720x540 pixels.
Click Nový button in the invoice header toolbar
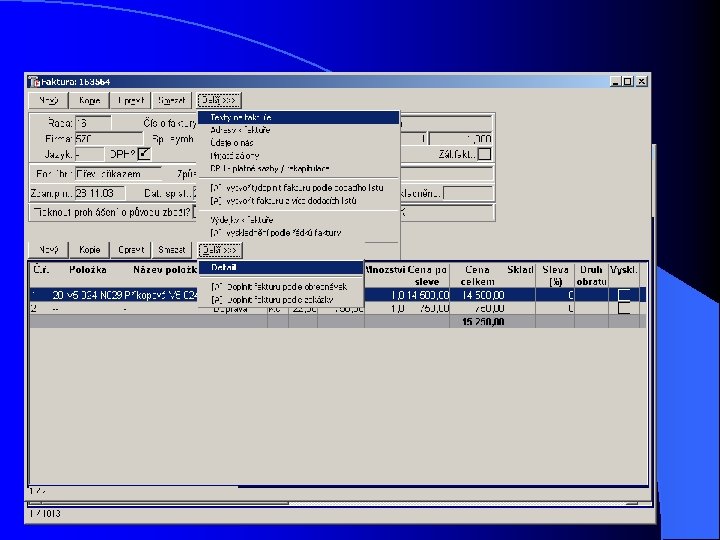point(49,100)
